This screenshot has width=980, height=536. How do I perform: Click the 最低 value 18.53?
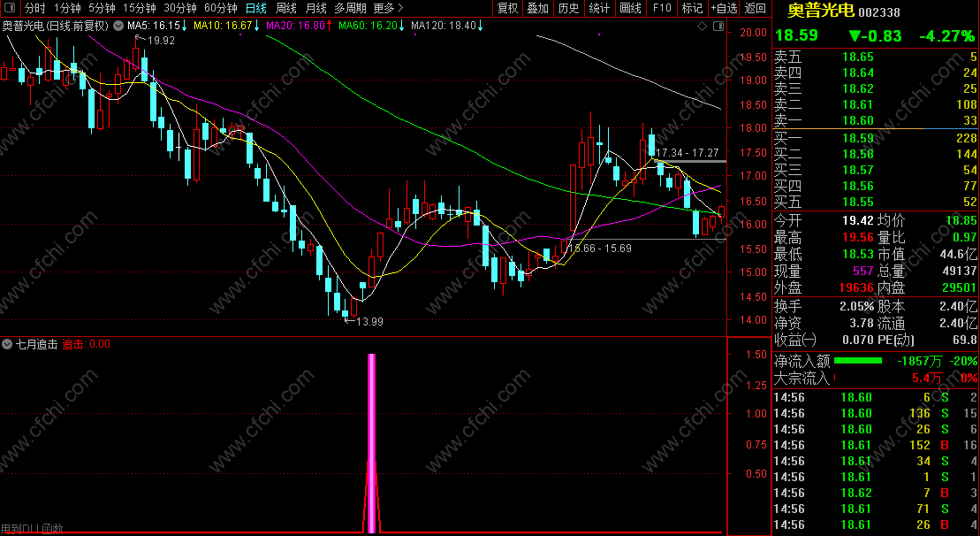click(x=857, y=254)
